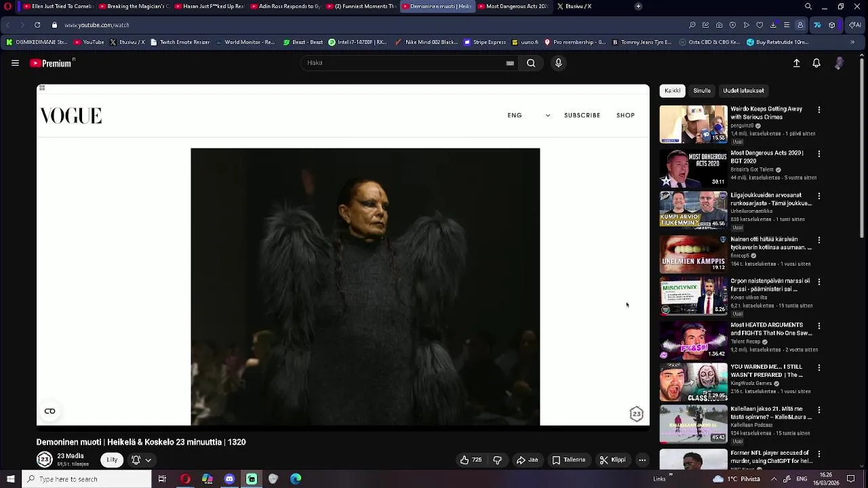The width and height of the screenshot is (868, 488).
Task: Open options for YOU WARNED ME video
Action: pyautogui.click(x=818, y=368)
